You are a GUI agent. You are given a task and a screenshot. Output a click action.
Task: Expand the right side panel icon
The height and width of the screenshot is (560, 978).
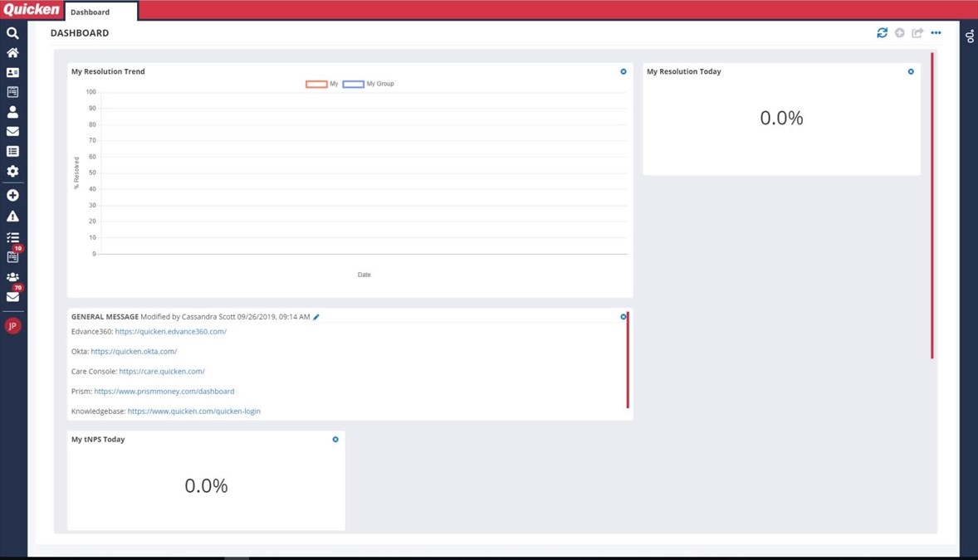click(970, 36)
